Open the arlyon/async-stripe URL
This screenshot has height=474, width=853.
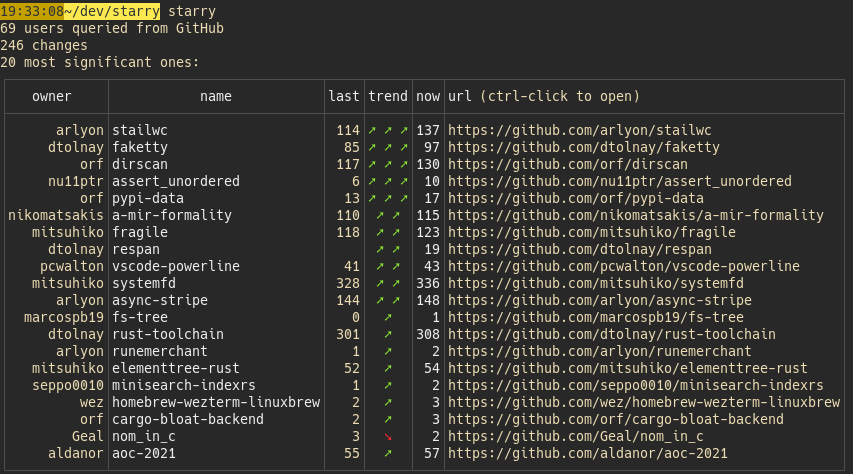[599, 300]
